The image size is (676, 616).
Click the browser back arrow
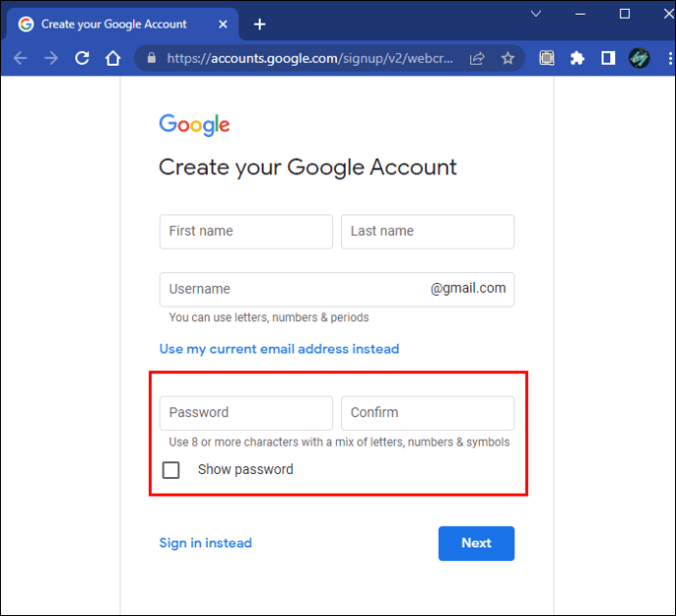[x=21, y=59]
